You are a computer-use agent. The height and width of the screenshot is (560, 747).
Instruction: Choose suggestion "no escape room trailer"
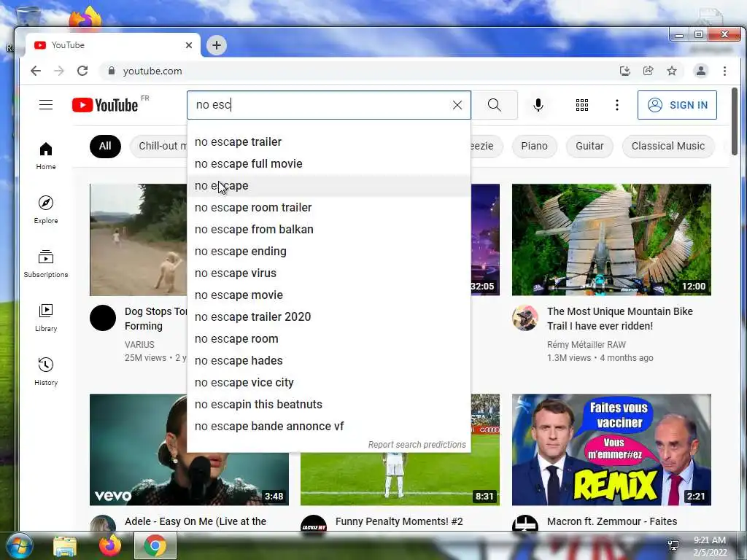(x=329, y=208)
